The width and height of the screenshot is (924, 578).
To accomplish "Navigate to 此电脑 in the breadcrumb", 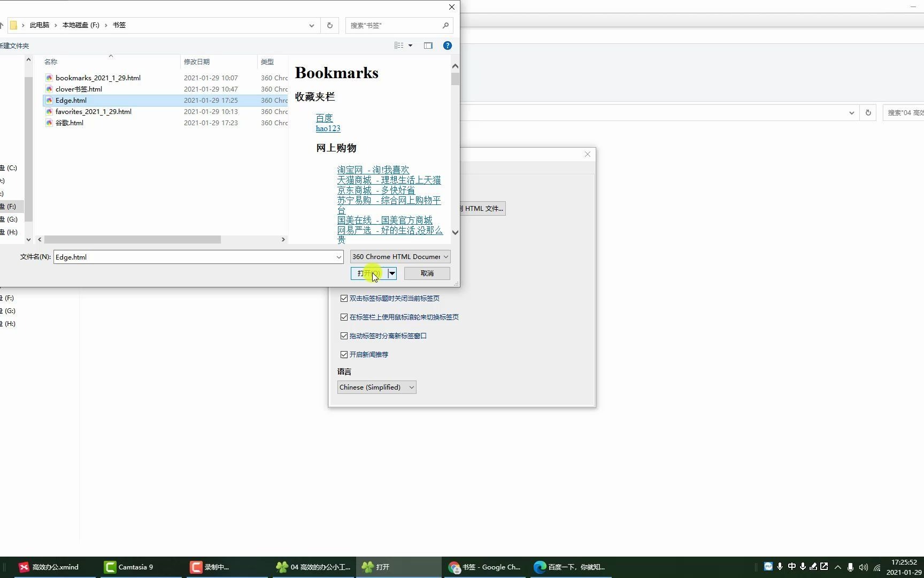I will (40, 25).
